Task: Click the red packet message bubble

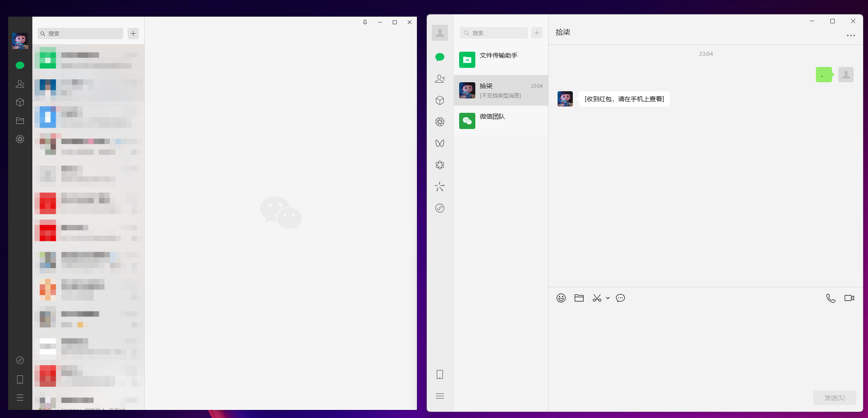Action: click(624, 99)
